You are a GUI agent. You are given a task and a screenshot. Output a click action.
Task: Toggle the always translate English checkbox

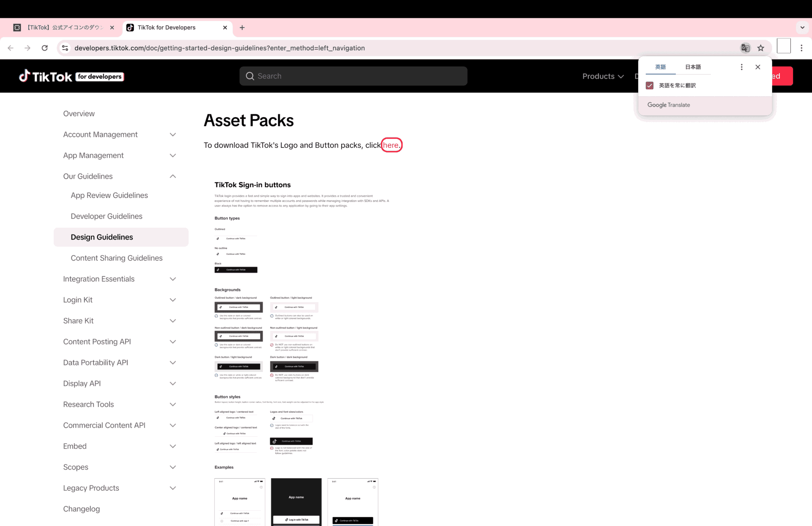pyautogui.click(x=650, y=85)
